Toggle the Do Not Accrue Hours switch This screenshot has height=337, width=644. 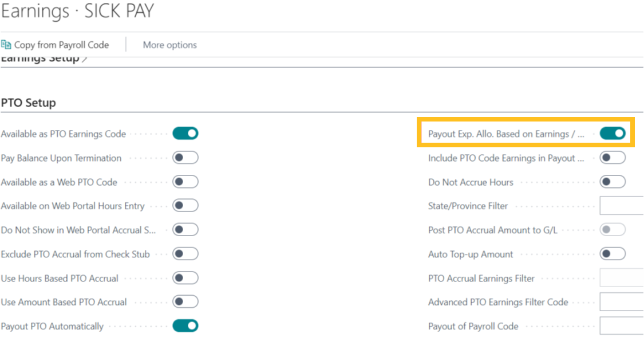[x=612, y=182]
